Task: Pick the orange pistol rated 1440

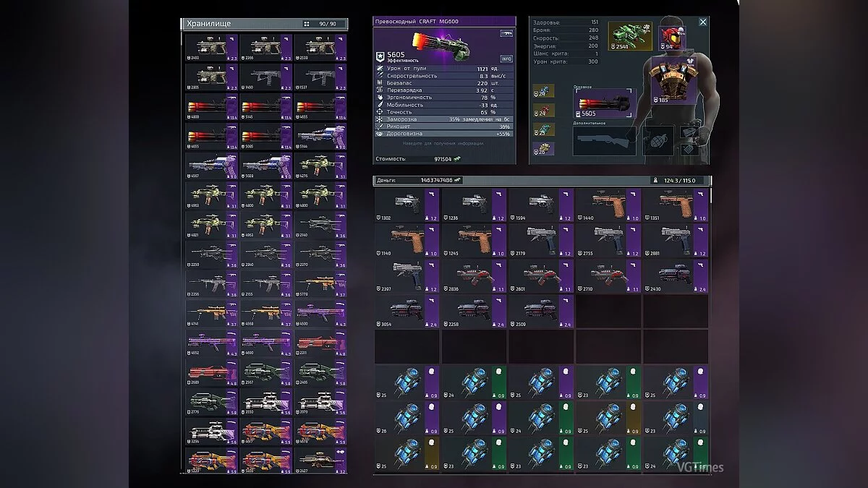Action: tap(608, 205)
